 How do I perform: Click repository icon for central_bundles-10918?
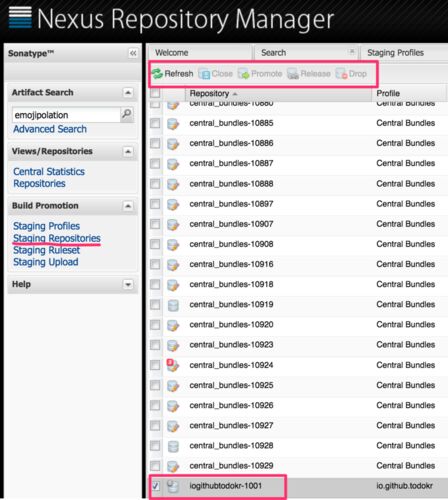point(173,285)
